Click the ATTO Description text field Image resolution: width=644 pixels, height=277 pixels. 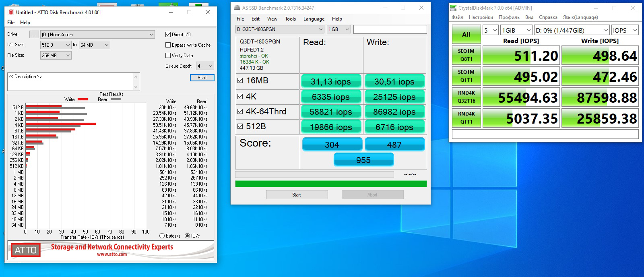pyautogui.click(x=70, y=82)
